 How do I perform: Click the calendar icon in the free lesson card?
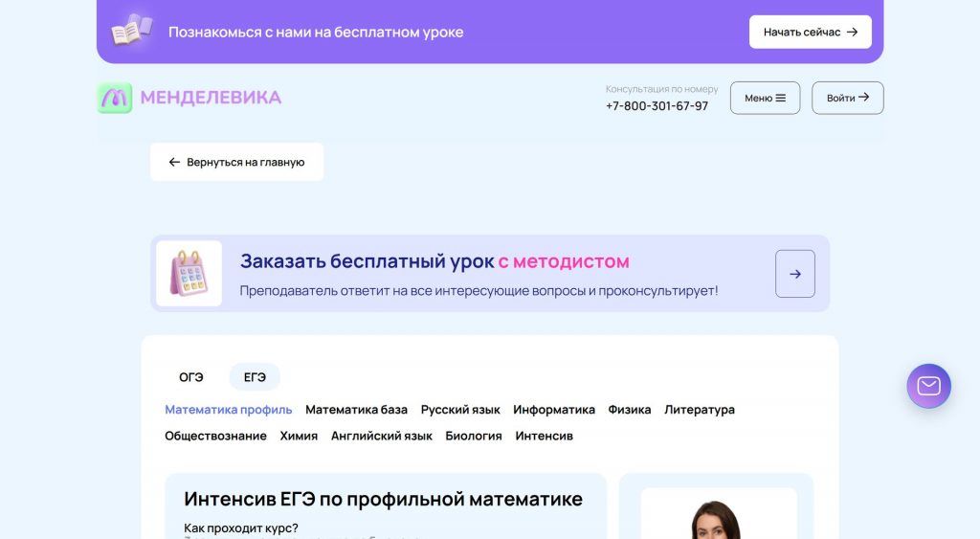(x=189, y=273)
